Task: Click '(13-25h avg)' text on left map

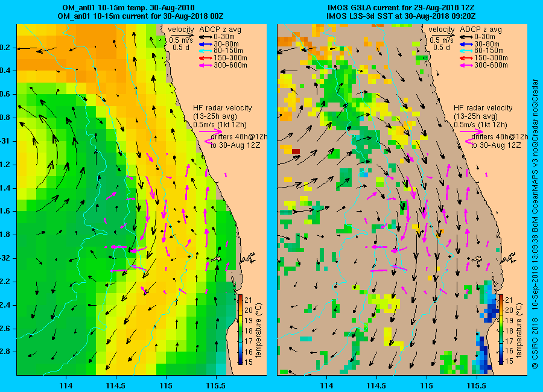Action: (215, 116)
